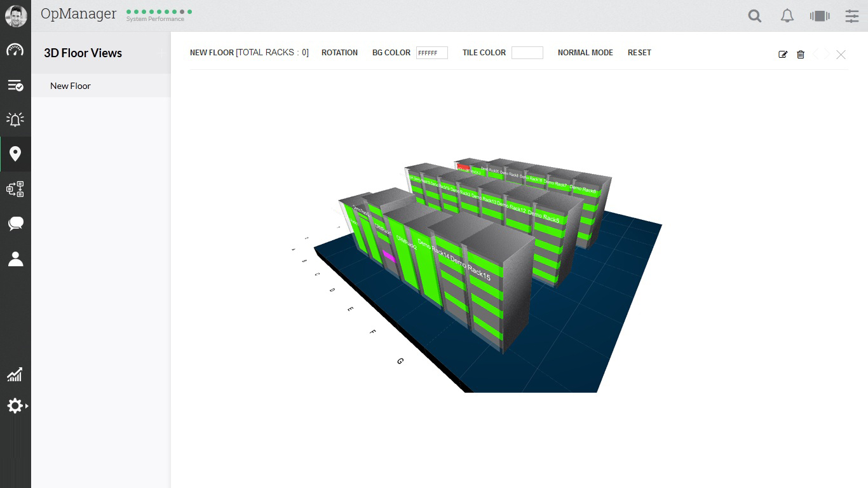
Task: Open the TILE COLOR swatch
Action: [527, 53]
